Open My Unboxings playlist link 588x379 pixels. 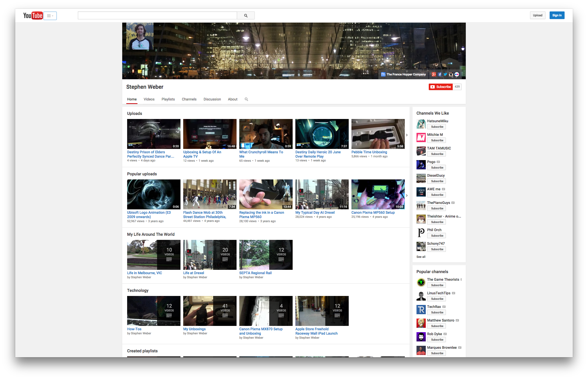194,329
